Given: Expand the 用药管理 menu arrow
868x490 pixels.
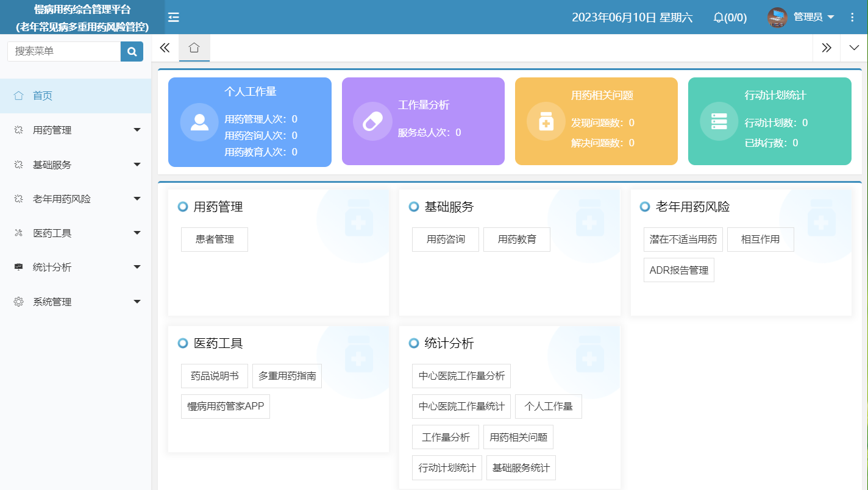Looking at the screenshot, I should 137,130.
